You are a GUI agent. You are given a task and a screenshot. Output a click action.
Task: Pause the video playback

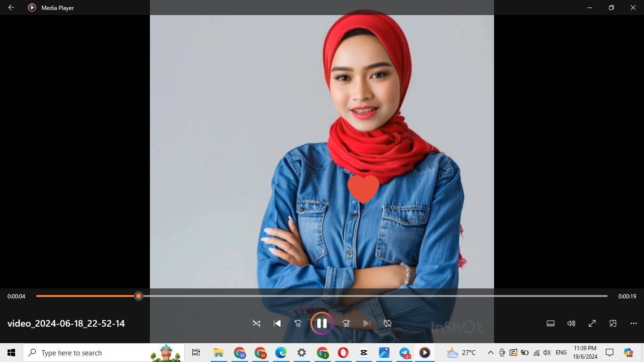coord(322,323)
